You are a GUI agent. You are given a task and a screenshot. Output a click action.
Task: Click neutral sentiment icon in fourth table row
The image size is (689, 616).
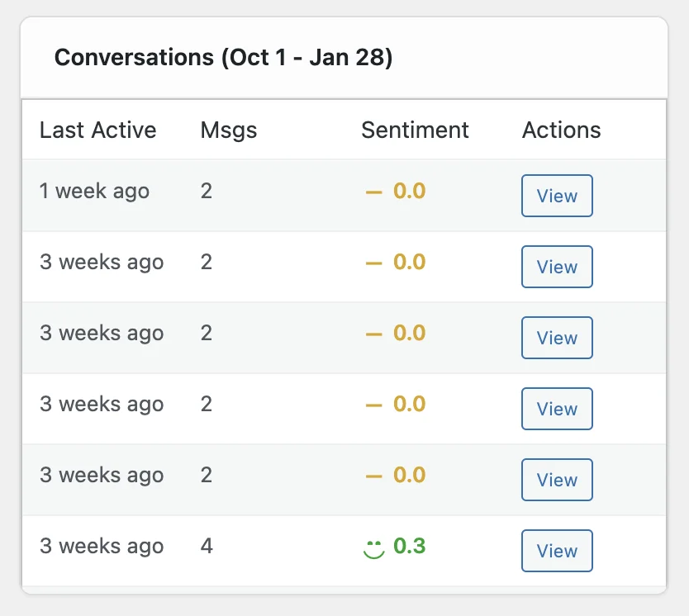coord(374,405)
